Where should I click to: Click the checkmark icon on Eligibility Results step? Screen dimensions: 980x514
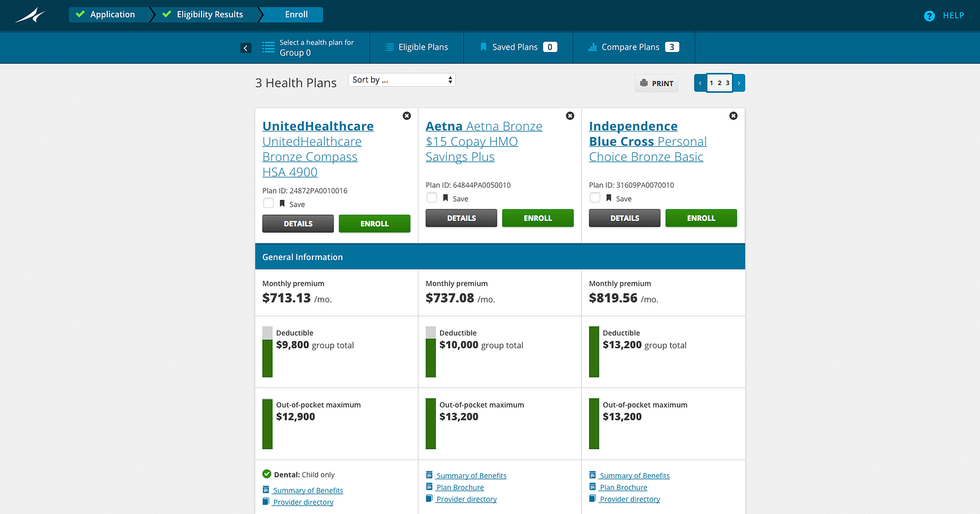pyautogui.click(x=167, y=14)
